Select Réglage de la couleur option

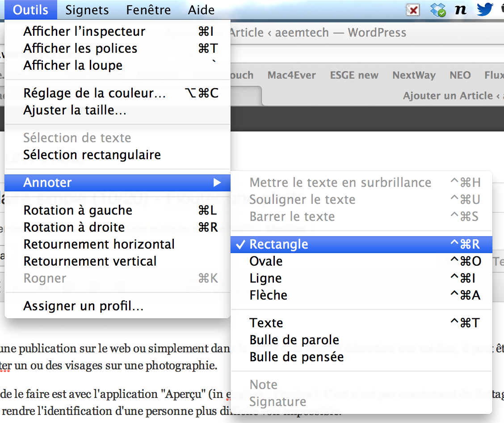coord(95,93)
